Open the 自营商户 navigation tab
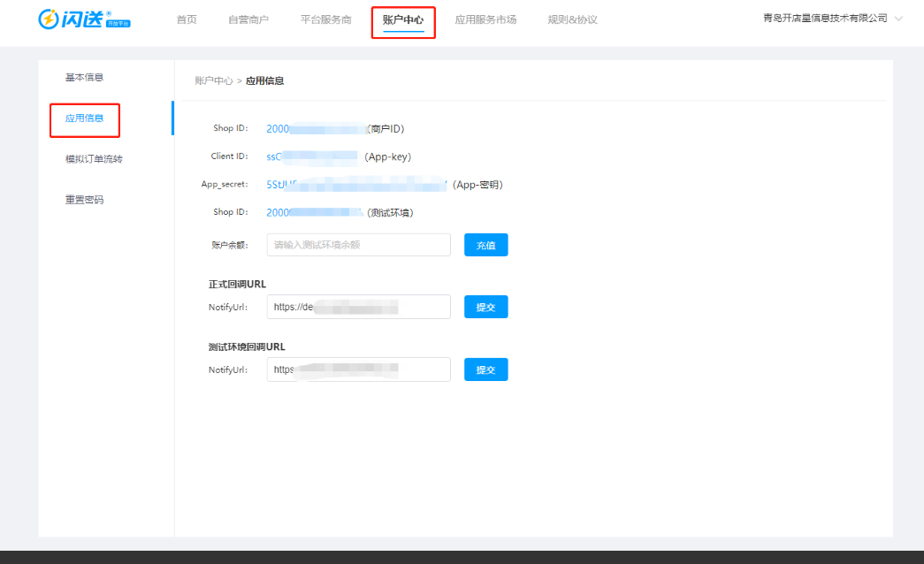This screenshot has height=564, width=924. pyautogui.click(x=248, y=19)
